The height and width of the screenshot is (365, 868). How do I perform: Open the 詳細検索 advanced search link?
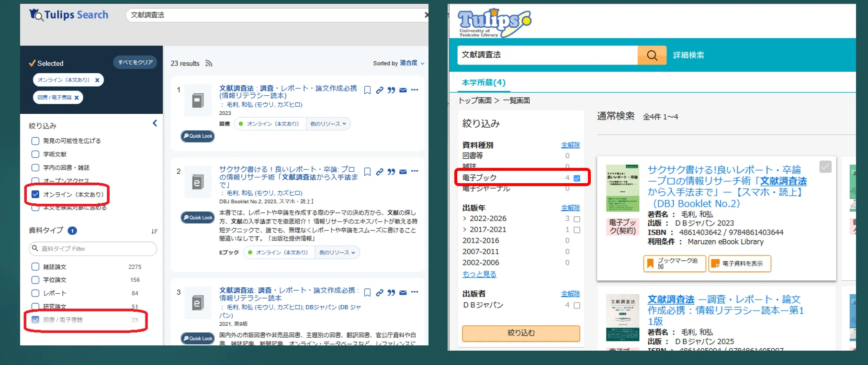point(688,55)
